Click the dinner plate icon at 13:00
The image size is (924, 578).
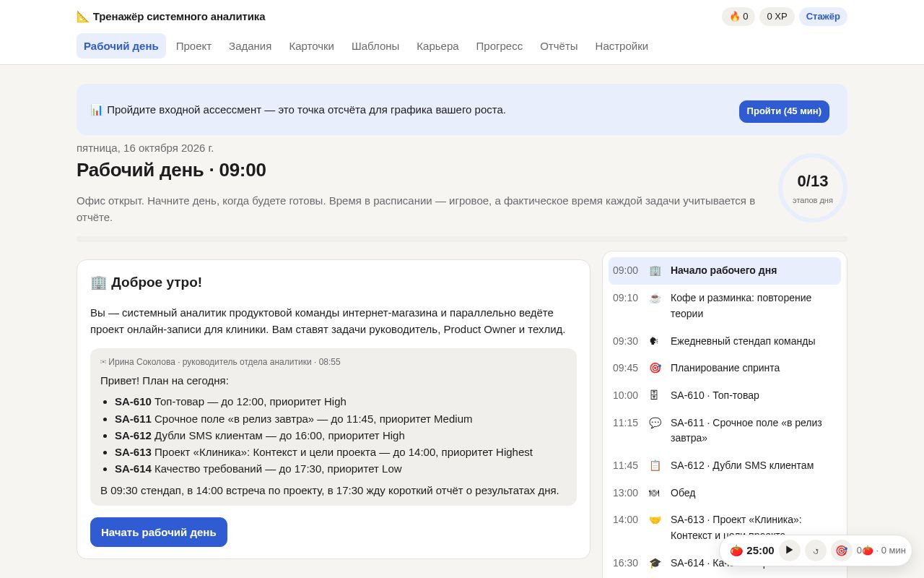click(x=655, y=493)
